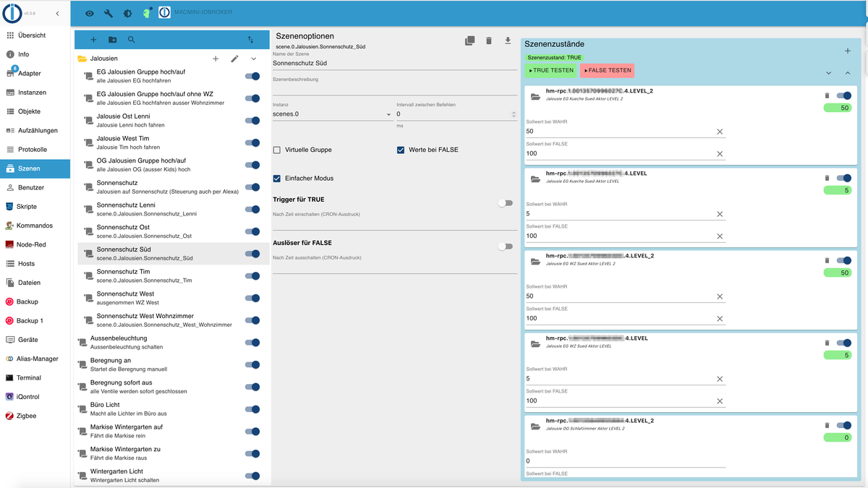
Task: Click Name der Szene input field
Action: 395,64
